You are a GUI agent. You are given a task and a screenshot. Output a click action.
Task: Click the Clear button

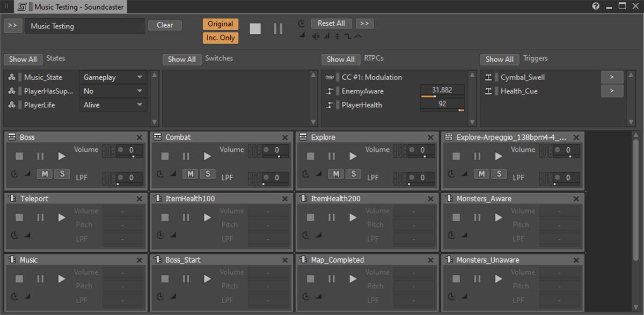click(x=165, y=25)
